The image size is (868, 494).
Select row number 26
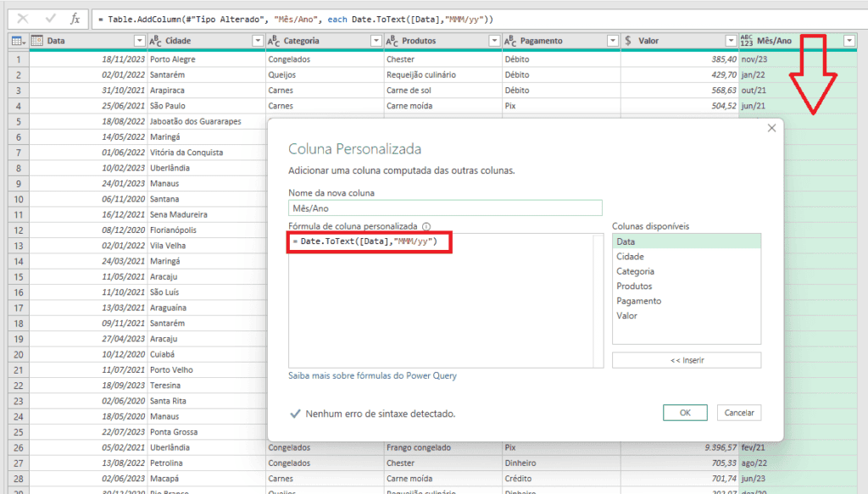[19, 447]
